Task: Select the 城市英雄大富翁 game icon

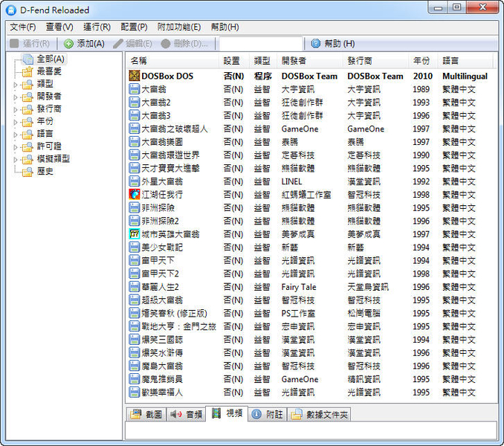Action: coord(134,234)
